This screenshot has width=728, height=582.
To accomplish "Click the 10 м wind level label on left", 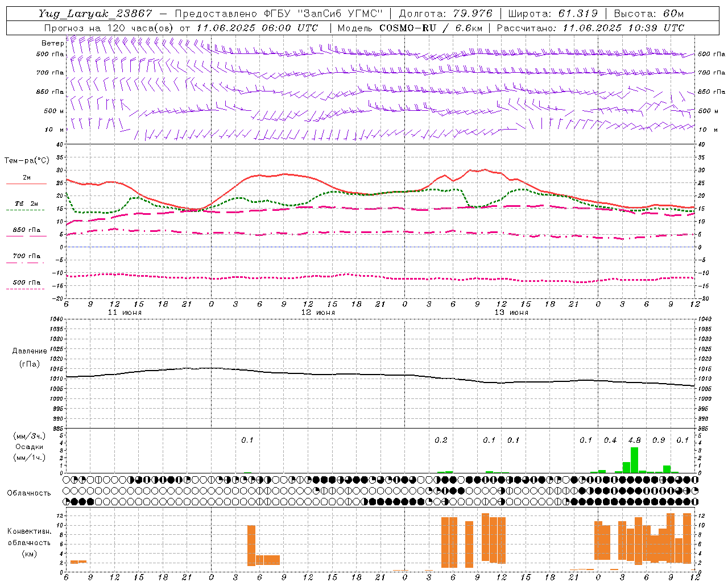I will (x=55, y=130).
